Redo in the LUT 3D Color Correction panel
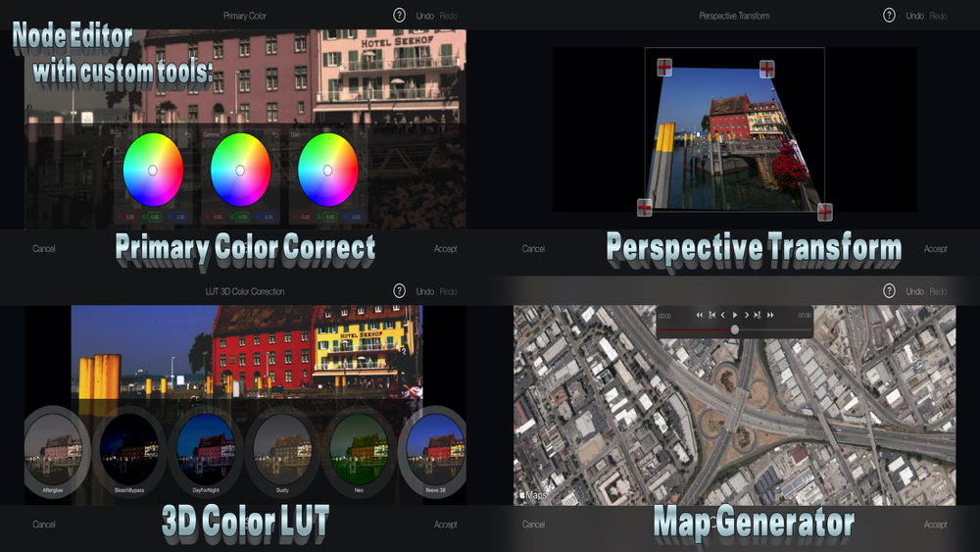This screenshot has width=980, height=552. point(448,291)
